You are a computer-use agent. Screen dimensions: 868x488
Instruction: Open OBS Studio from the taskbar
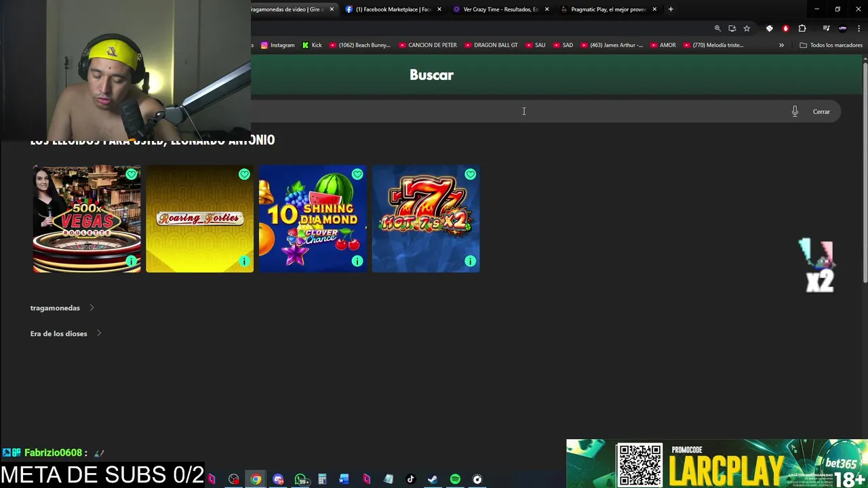(x=234, y=479)
